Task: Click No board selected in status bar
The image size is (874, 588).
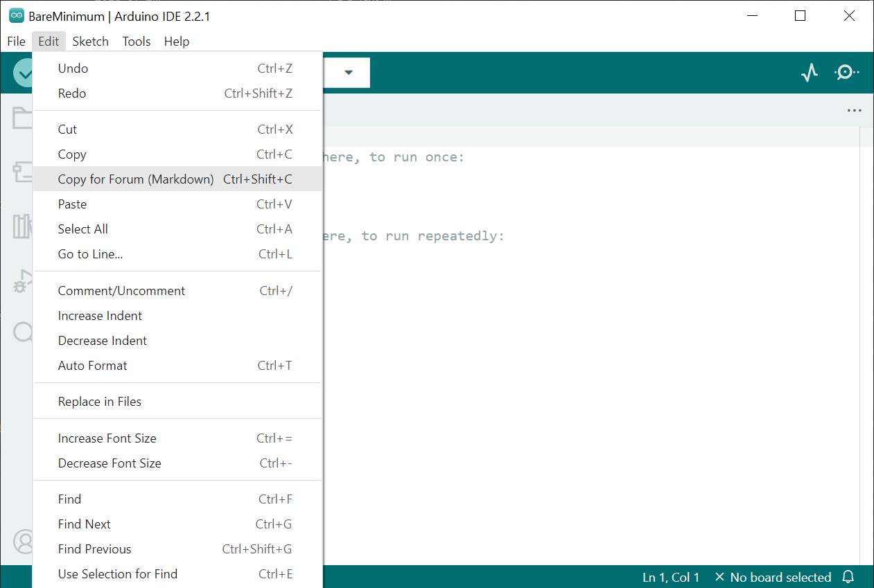Action: 773,577
